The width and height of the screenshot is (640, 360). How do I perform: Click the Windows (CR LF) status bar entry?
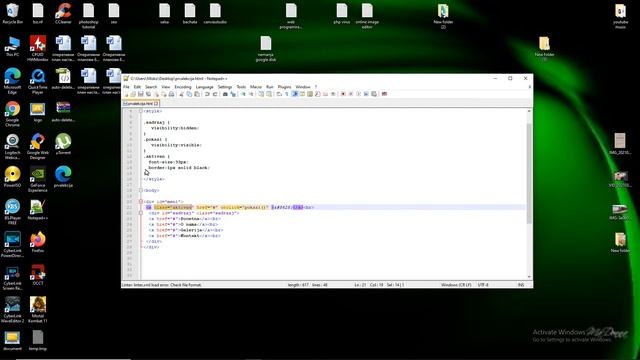pos(456,285)
